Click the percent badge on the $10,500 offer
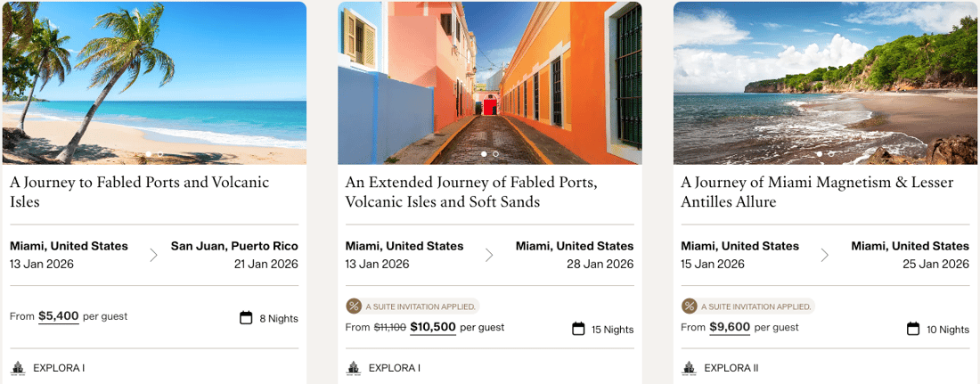Screen dimensions: 980x384 (354, 306)
